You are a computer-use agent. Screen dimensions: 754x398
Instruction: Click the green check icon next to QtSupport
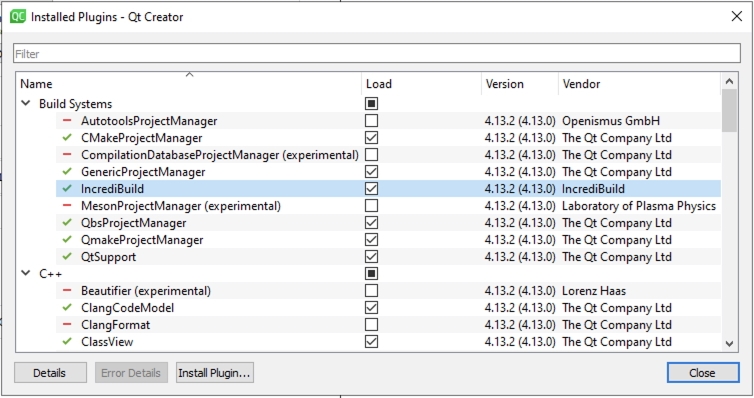coord(67,257)
